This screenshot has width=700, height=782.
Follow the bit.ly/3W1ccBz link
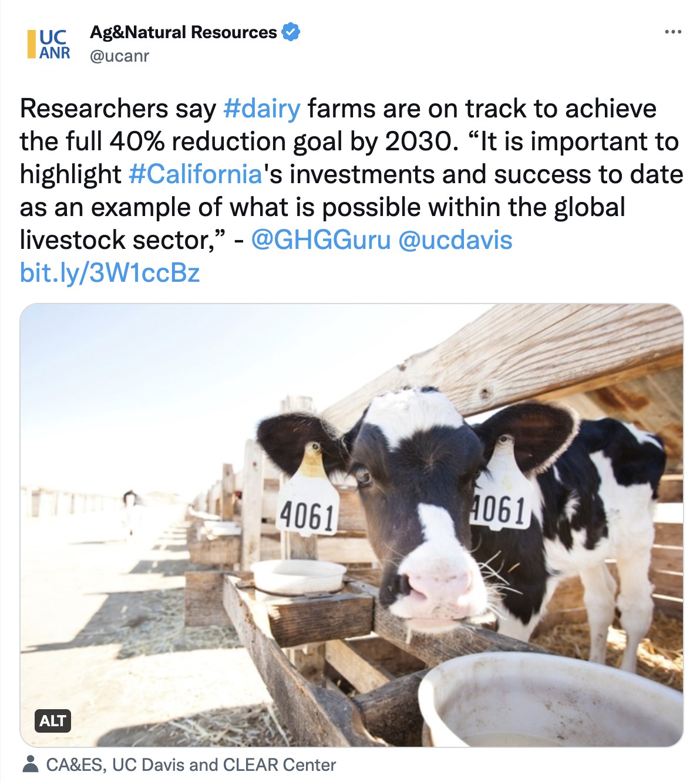point(110,273)
